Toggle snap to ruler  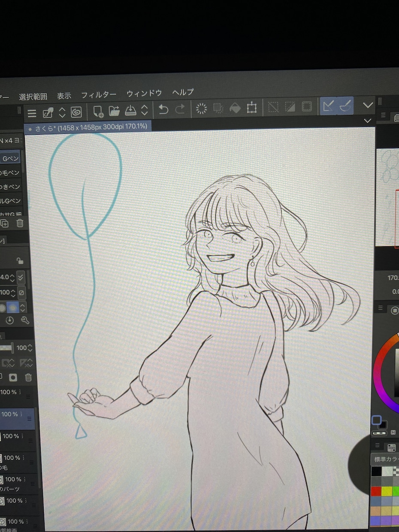[x=329, y=106]
